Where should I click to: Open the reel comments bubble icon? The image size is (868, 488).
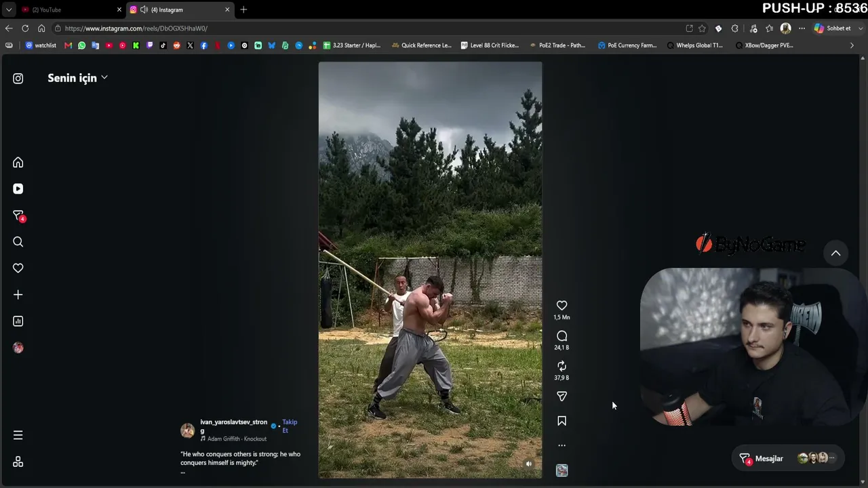pos(561,336)
